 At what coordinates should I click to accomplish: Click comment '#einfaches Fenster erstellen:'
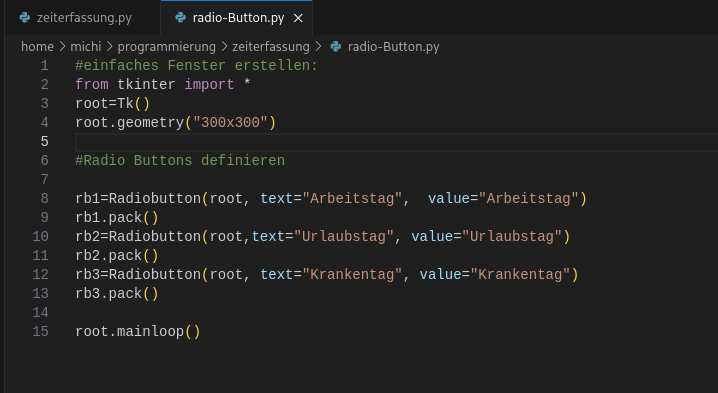click(196, 66)
